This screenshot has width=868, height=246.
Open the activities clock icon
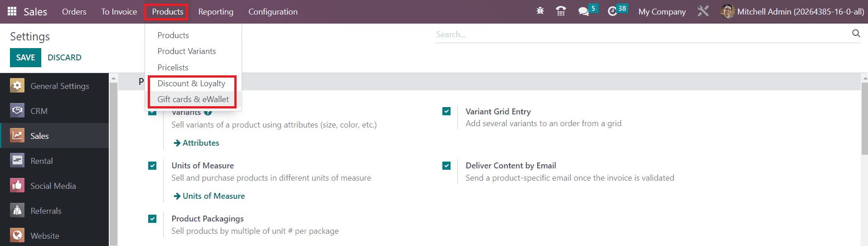pyautogui.click(x=612, y=11)
